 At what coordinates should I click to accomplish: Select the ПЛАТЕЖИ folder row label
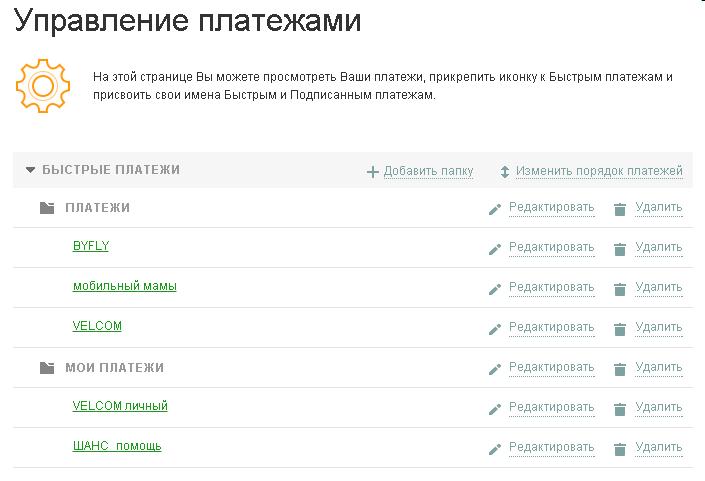(98, 208)
